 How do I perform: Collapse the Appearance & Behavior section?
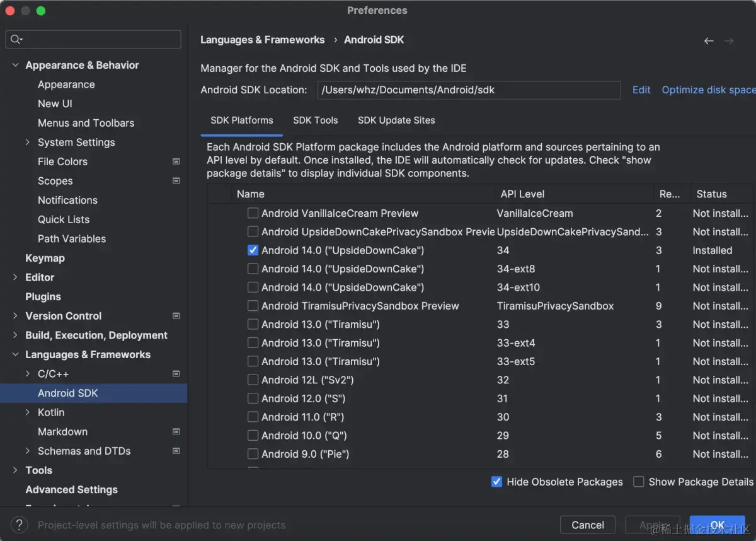pos(16,65)
